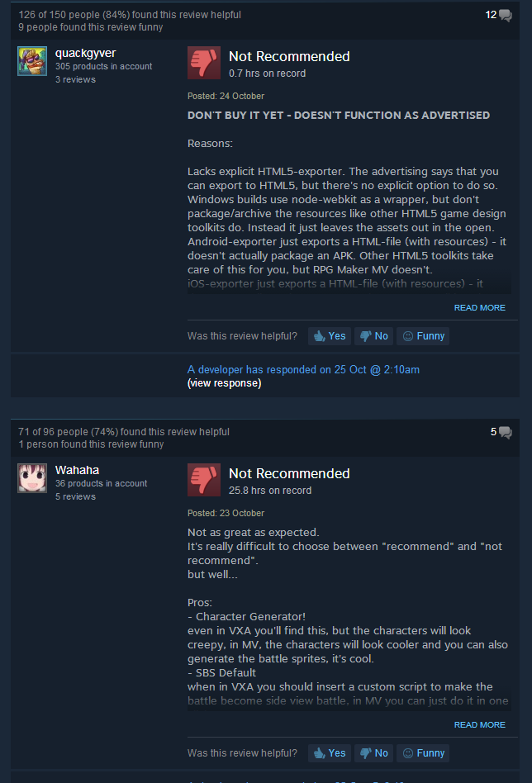
Task: Click thumbs-down icon on Wahaha's review
Action: click(x=204, y=480)
